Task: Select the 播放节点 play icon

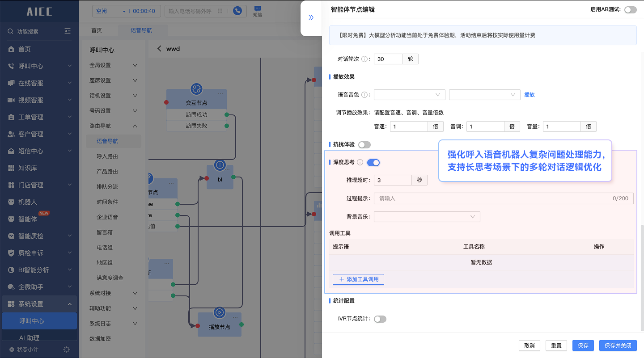Action: click(x=219, y=312)
